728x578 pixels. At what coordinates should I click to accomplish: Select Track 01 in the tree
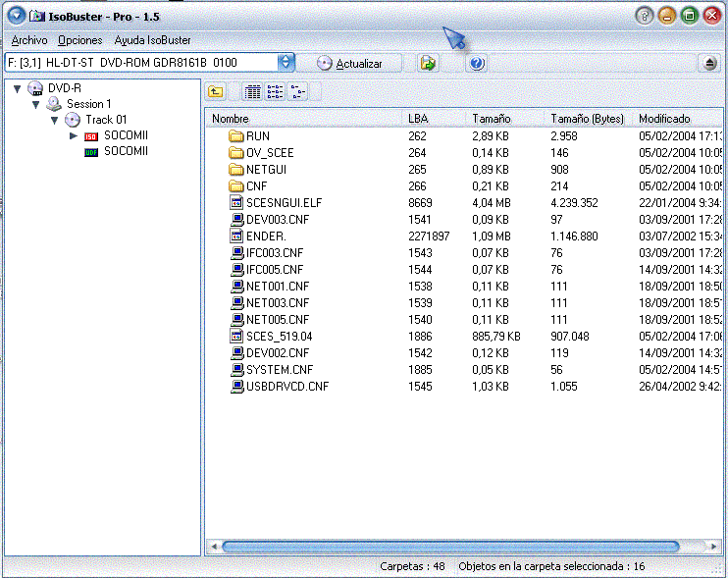tap(106, 120)
